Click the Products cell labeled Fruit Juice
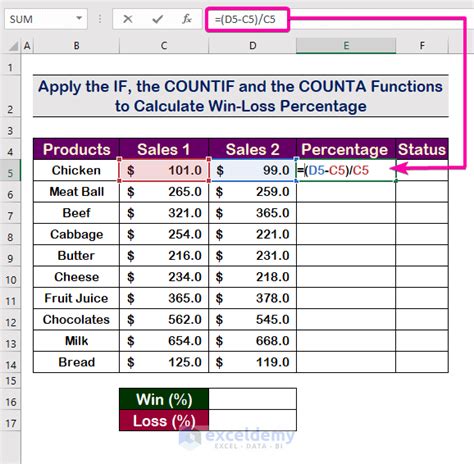The height and width of the screenshot is (464, 474). (x=76, y=298)
